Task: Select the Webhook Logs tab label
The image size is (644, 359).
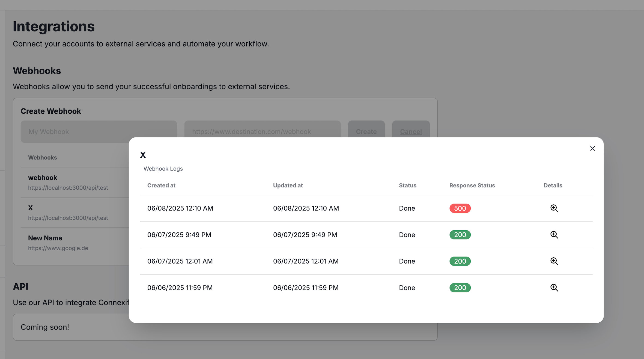Action: (163, 169)
